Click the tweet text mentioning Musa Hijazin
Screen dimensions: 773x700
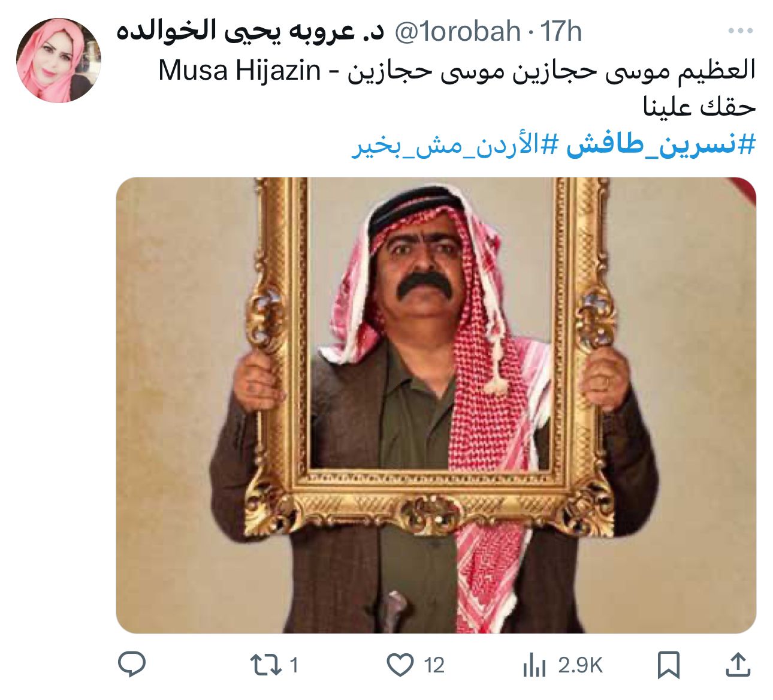(x=457, y=71)
